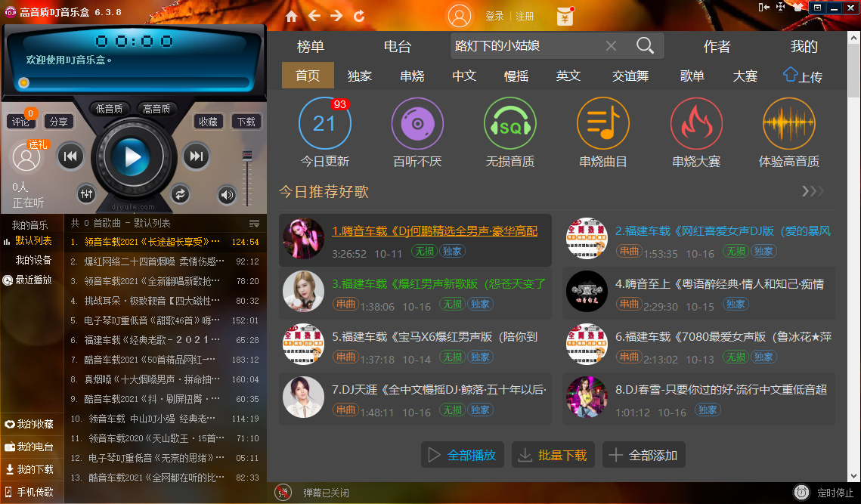861x504 pixels.
Task: Open the 今日更新 daily updates icon
Action: click(325, 122)
